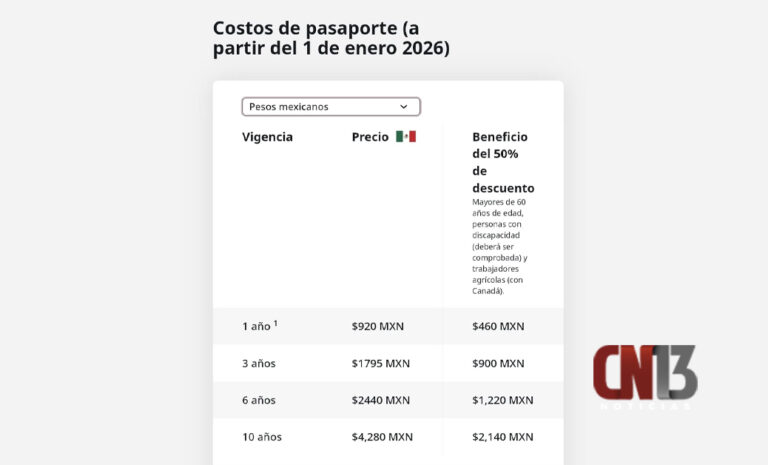Select the $2,140 MXN discounted price
Screen dimensions: 768x465
pos(503,437)
